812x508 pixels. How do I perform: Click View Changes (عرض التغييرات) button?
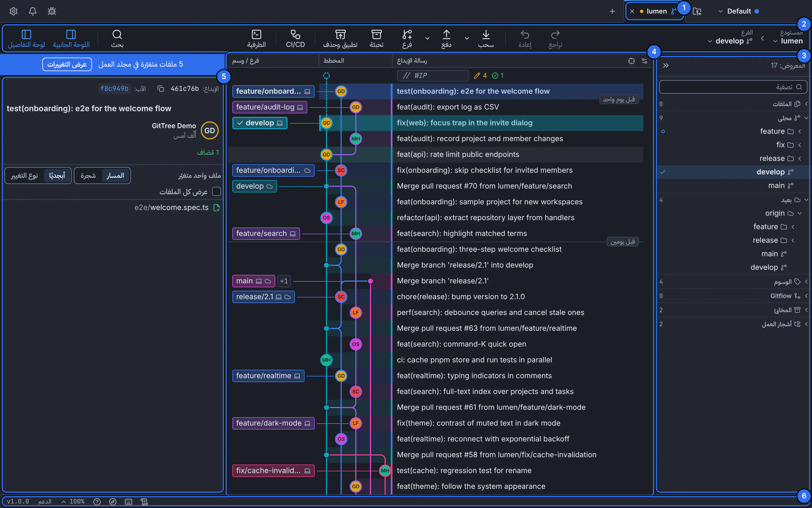[x=67, y=64]
